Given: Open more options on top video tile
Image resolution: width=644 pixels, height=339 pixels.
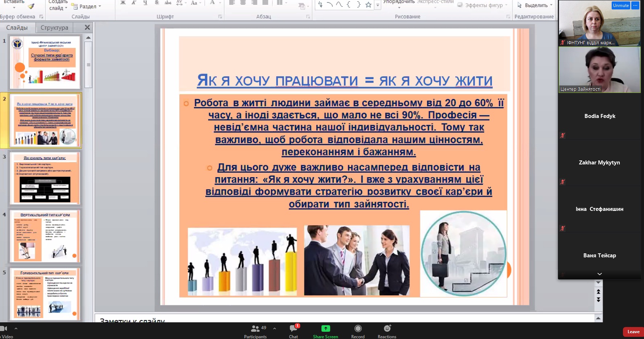Looking at the screenshot, I should pyautogui.click(x=635, y=5).
